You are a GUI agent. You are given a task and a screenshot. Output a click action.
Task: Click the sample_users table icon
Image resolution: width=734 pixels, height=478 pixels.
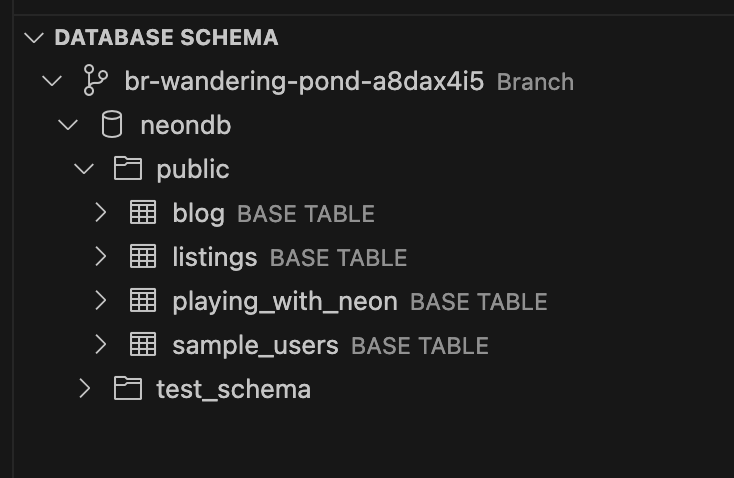pos(143,345)
